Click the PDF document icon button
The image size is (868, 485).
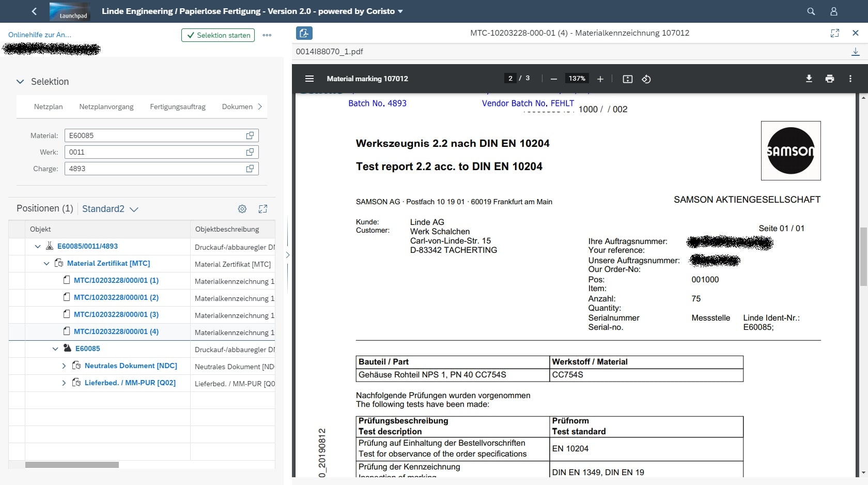(304, 33)
